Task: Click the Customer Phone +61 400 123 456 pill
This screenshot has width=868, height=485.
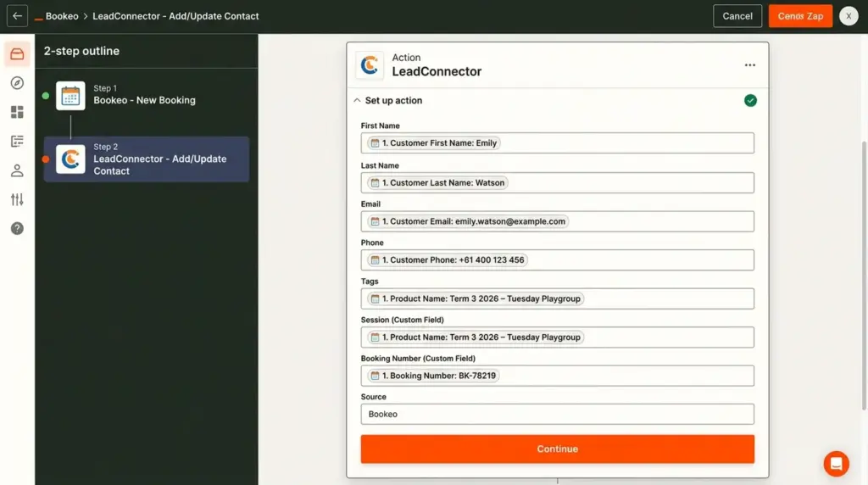Action: 448,260
